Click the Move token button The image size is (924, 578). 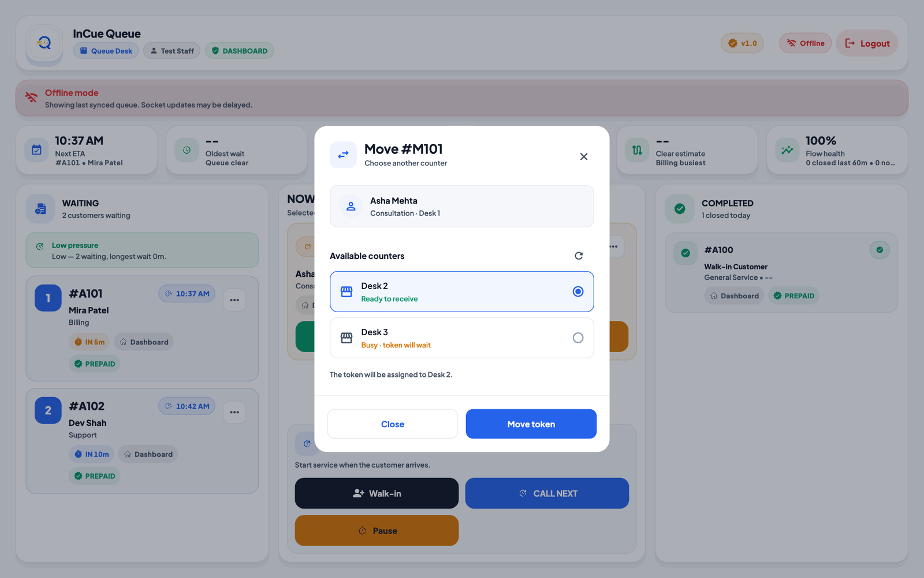[531, 424]
